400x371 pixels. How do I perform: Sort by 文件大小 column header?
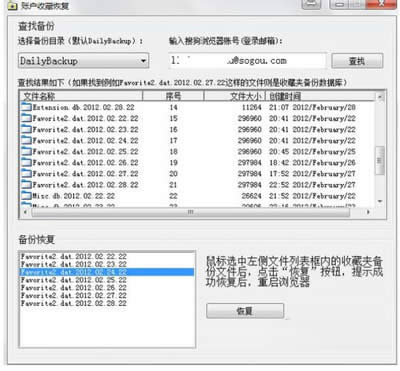coord(235,96)
